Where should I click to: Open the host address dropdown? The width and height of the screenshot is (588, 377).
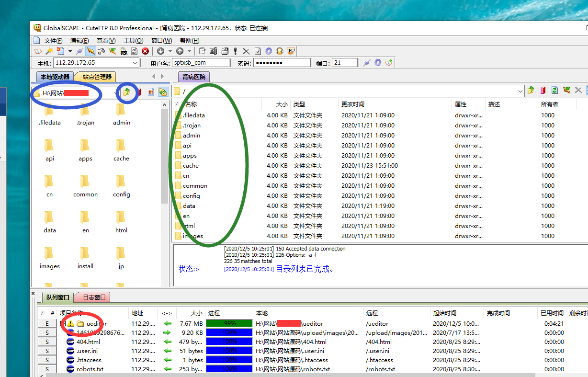[x=135, y=63]
